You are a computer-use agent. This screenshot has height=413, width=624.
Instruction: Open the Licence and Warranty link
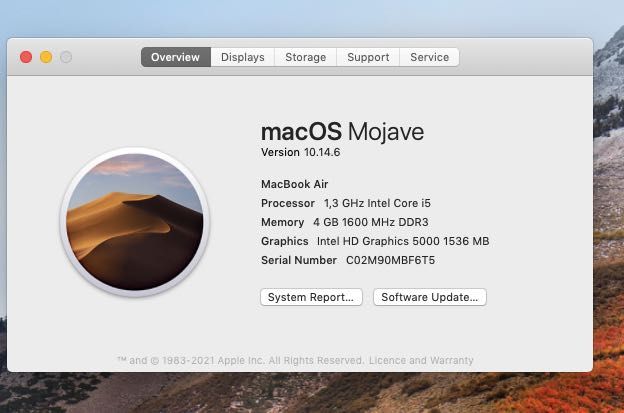[421, 360]
